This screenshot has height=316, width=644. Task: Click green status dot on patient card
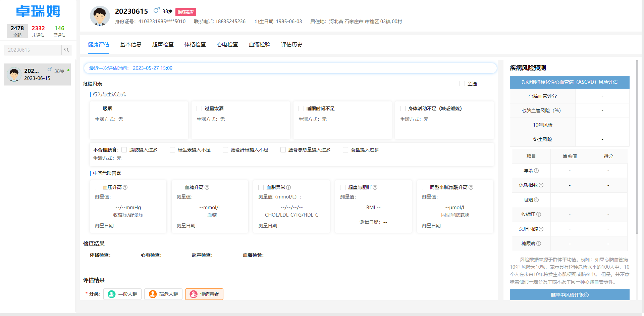coord(68,70)
